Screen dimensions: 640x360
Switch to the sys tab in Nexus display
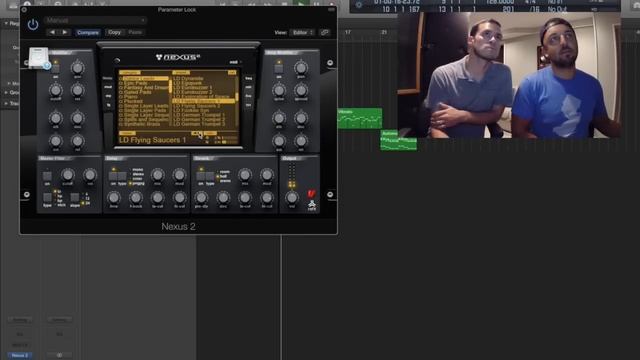click(248, 105)
